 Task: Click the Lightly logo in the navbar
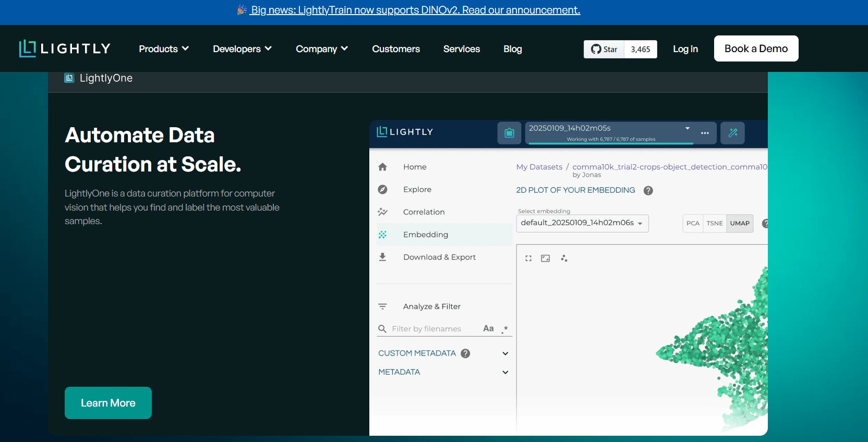tap(65, 48)
